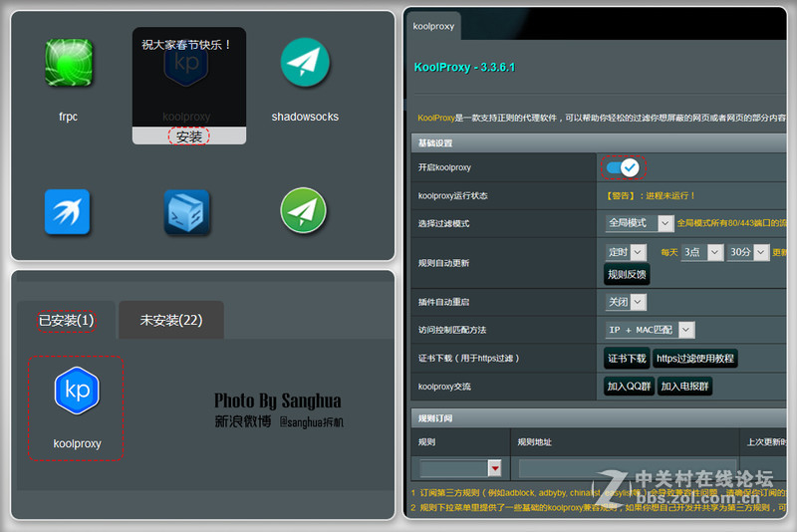Click the shadowsocks teal paper-plane icon
The height and width of the screenshot is (532, 797).
coord(305,62)
